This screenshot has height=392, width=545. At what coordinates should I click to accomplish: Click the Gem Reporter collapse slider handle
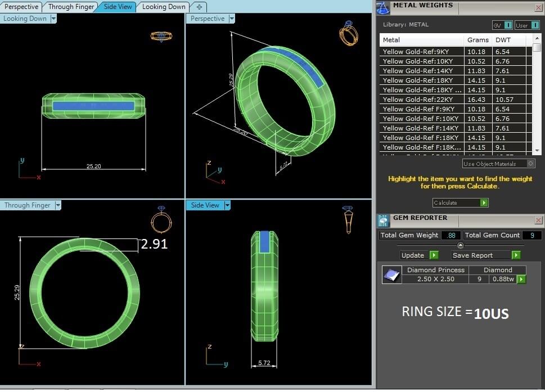pyautogui.click(x=461, y=245)
